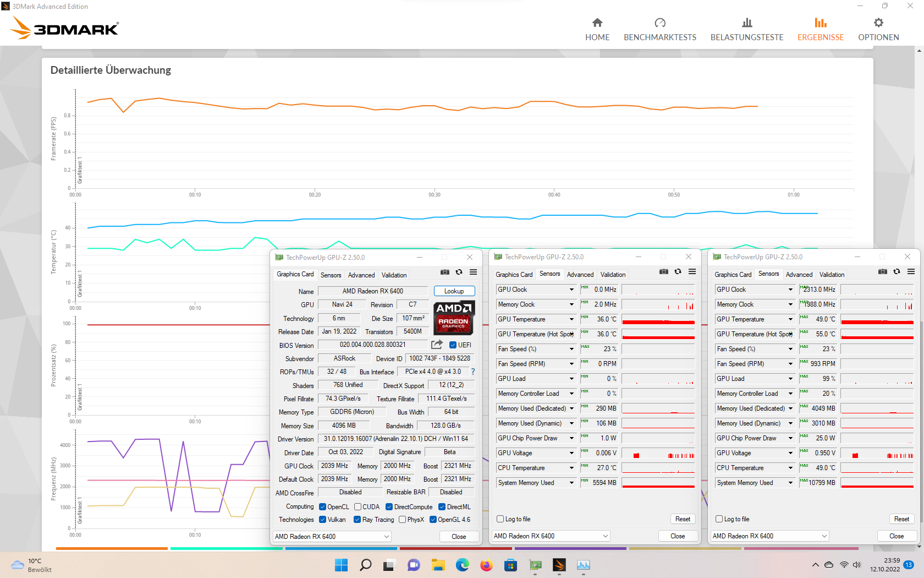Click the export icon next to BIOS Version
Viewport: 924px width, 578px height.
[437, 344]
